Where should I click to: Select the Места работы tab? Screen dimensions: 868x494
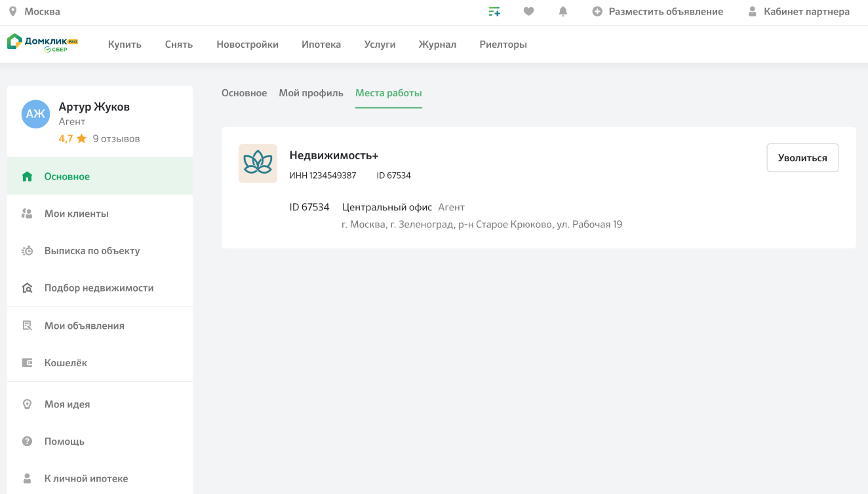(388, 93)
